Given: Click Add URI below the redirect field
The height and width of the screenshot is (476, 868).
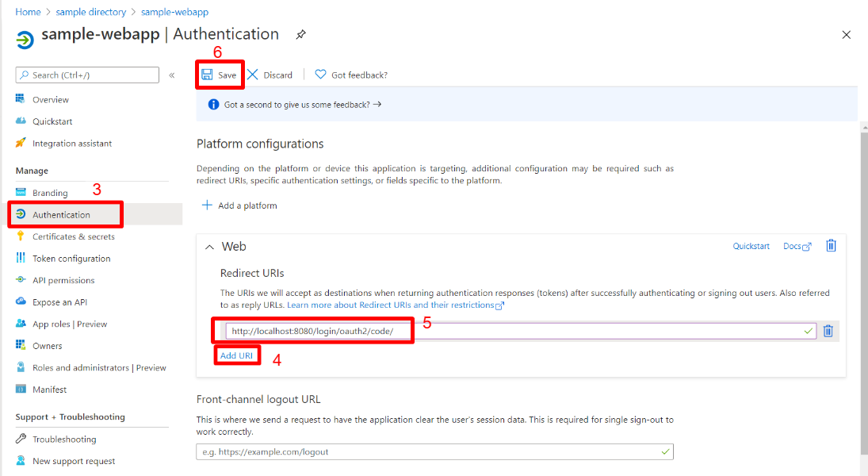Looking at the screenshot, I should click(237, 355).
